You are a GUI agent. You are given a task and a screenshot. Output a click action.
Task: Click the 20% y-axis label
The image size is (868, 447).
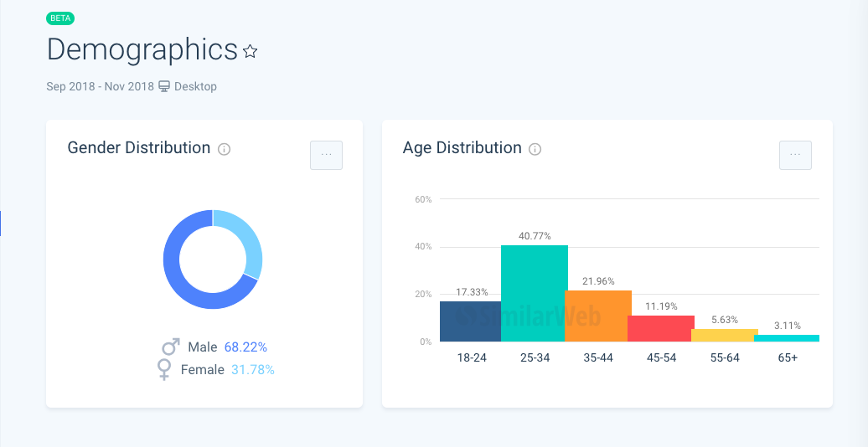click(423, 295)
